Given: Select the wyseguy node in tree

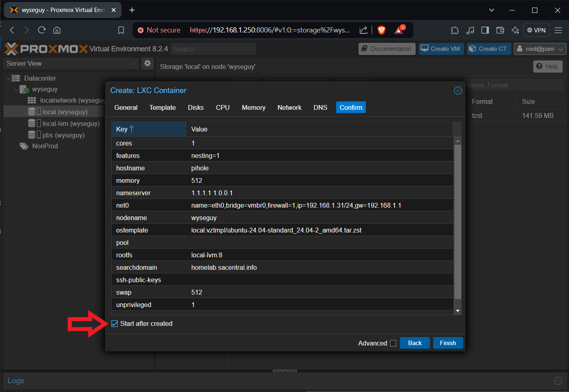Looking at the screenshot, I should tap(45, 89).
